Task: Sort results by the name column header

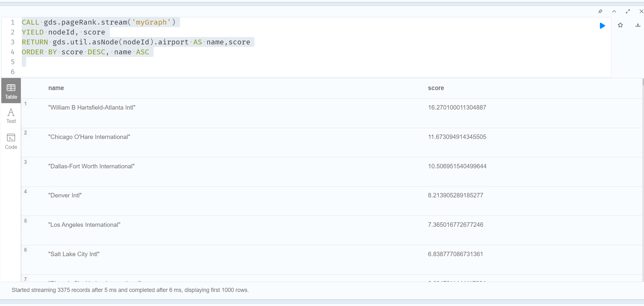Action: [x=56, y=88]
